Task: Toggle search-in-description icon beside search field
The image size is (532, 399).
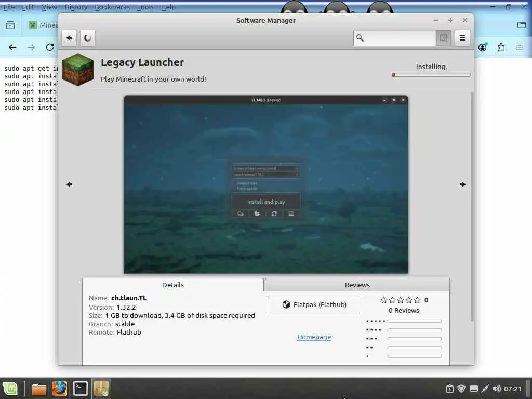Action: [x=444, y=37]
